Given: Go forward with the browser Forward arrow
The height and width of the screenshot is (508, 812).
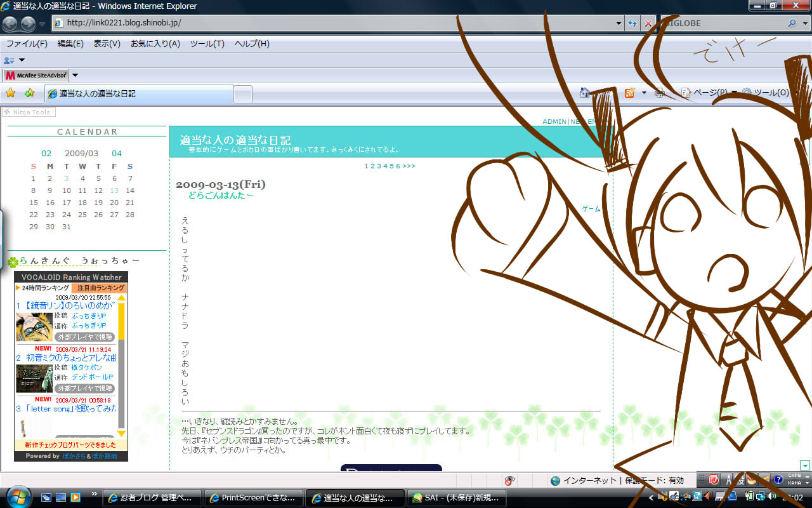Looking at the screenshot, I should [28, 23].
